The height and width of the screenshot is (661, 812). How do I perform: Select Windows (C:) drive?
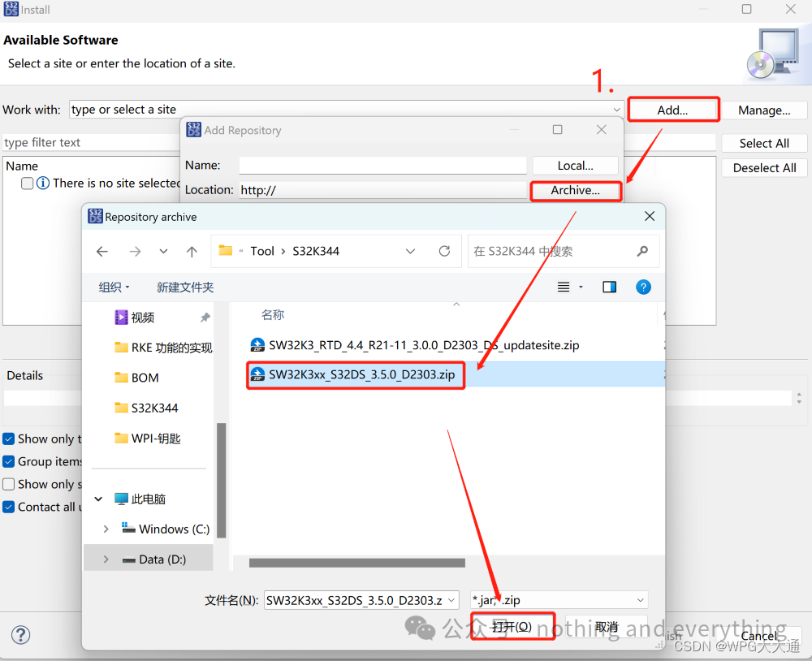pos(166,529)
